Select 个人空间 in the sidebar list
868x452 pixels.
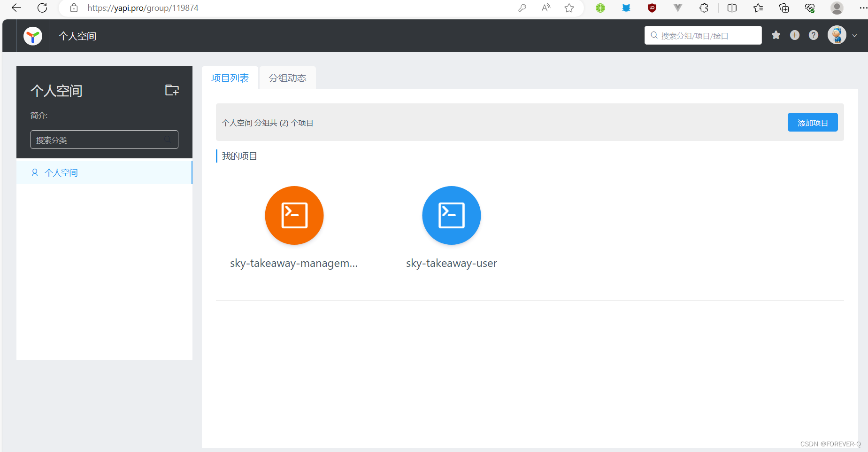pyautogui.click(x=61, y=172)
